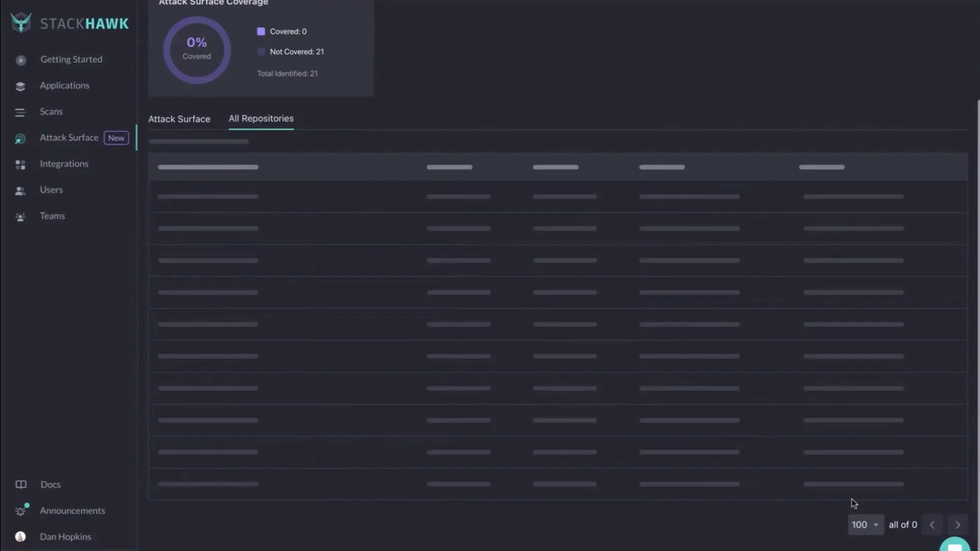
Task: Click the New badge beside Attack Surface
Action: 116,138
